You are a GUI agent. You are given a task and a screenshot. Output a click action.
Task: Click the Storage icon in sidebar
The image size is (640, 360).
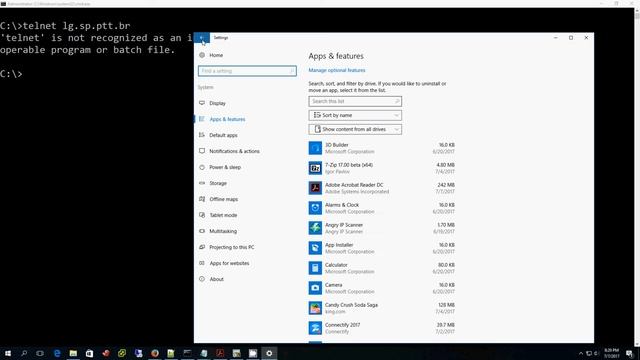coord(202,183)
